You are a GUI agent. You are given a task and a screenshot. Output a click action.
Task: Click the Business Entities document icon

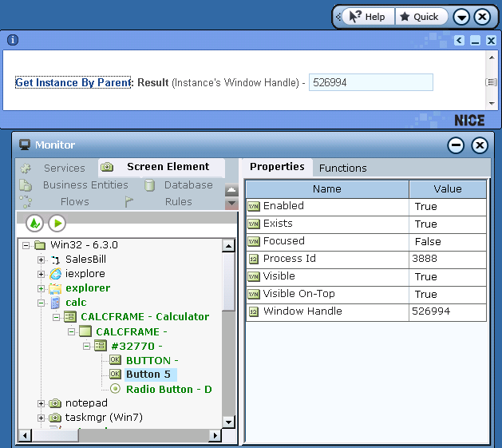point(26,185)
